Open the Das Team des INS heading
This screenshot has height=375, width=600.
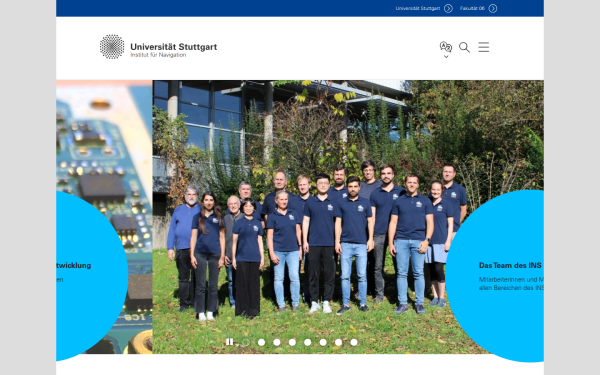pyautogui.click(x=510, y=265)
